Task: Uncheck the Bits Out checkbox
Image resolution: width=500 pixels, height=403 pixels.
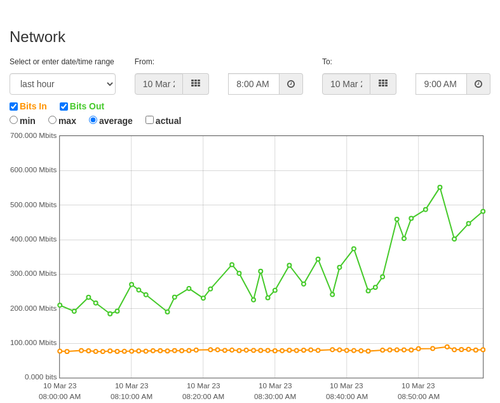Action: (64, 106)
